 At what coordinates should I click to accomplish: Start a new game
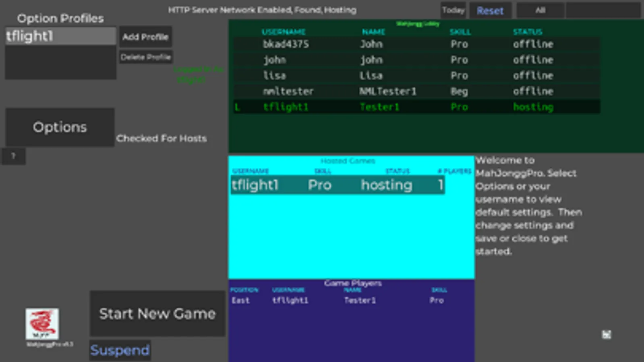click(x=157, y=313)
